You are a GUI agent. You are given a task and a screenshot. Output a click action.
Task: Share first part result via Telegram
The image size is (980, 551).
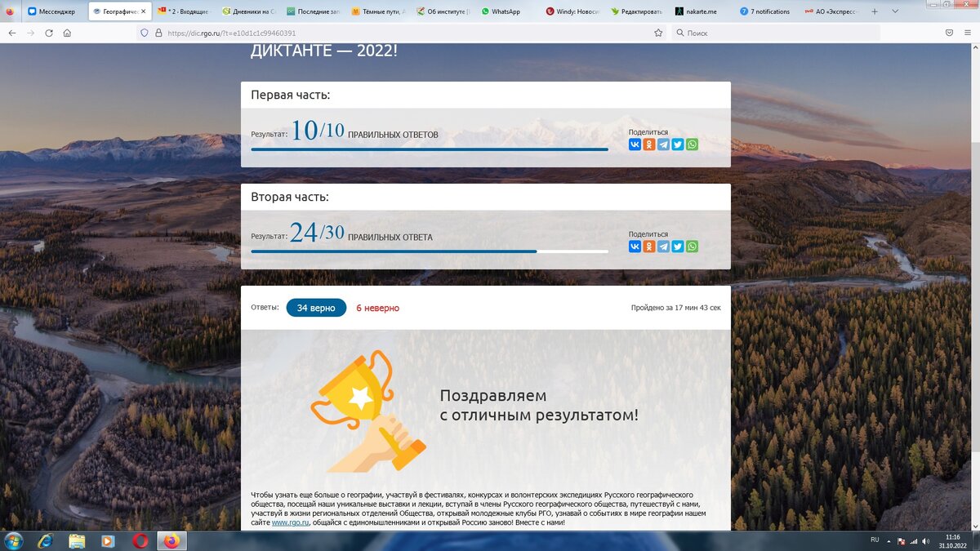[663, 144]
